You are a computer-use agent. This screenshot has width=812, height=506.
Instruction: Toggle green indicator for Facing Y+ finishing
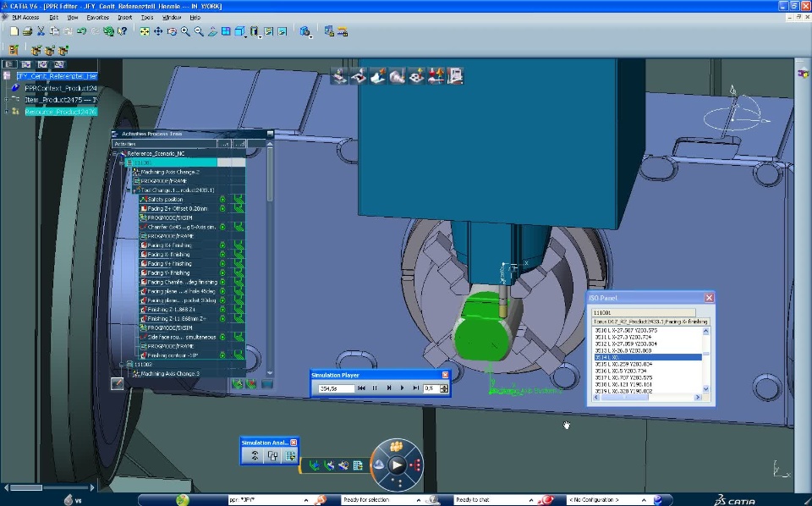(x=222, y=264)
